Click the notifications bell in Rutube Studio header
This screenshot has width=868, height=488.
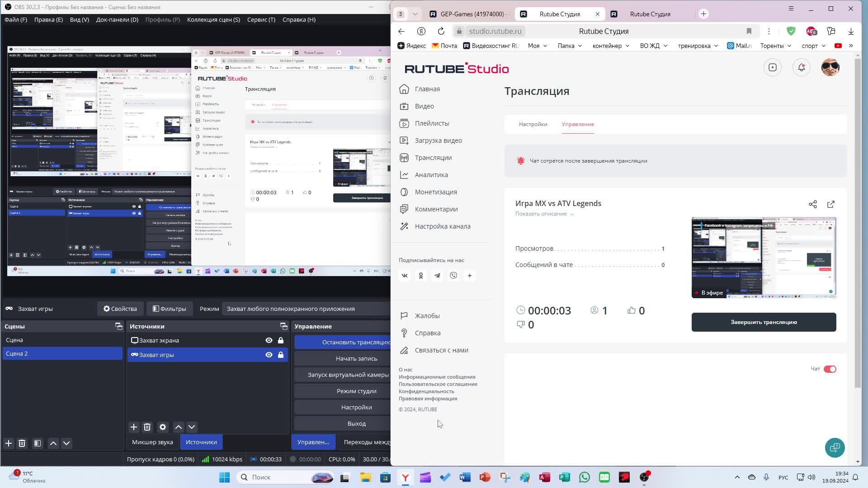pyautogui.click(x=801, y=67)
